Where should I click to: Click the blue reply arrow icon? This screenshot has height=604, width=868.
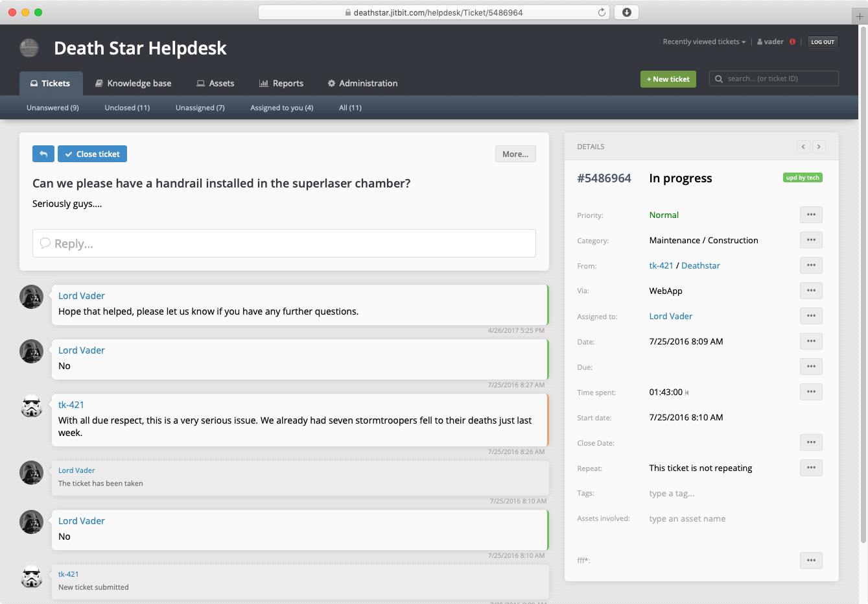point(43,154)
